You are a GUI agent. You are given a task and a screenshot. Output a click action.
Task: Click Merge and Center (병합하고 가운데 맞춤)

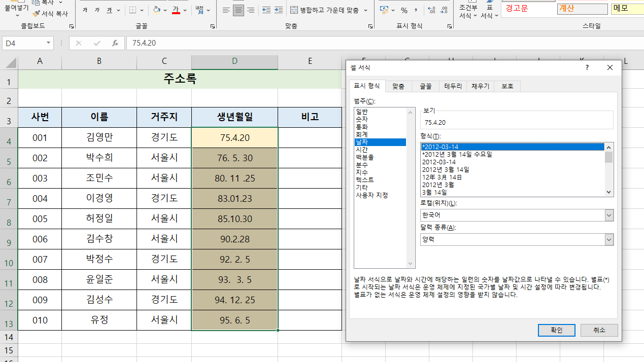coord(325,10)
